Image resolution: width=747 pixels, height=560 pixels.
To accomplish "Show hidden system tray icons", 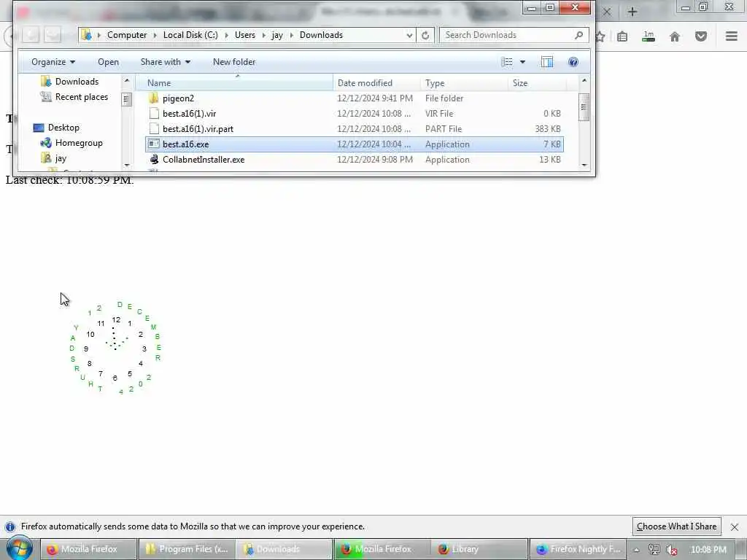I will pos(636,550).
